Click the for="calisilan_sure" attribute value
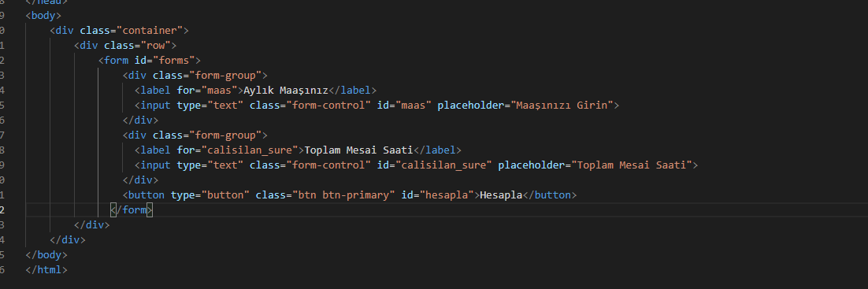Screen dimensions: 868x289 point(250,150)
